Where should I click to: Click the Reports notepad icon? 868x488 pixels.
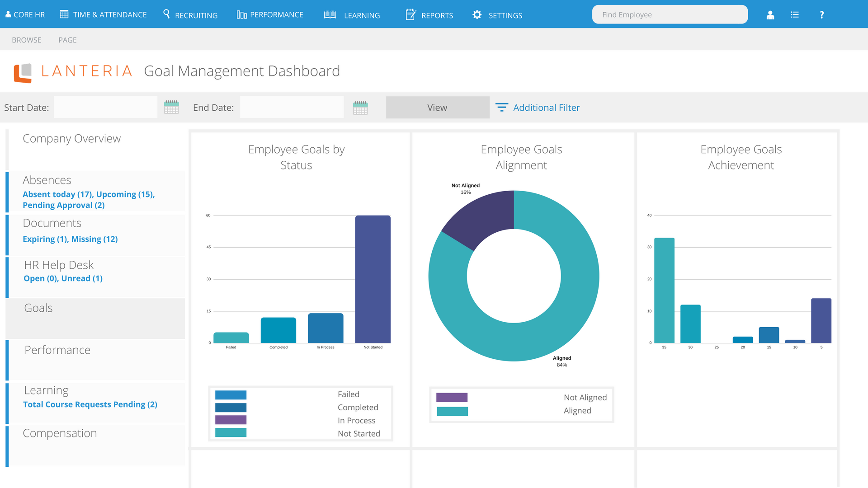(x=411, y=14)
